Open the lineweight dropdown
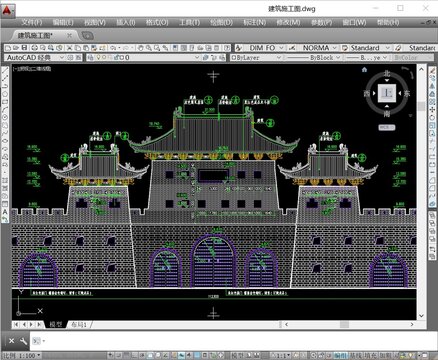Screen dimensions: 438x360 tap(385, 58)
